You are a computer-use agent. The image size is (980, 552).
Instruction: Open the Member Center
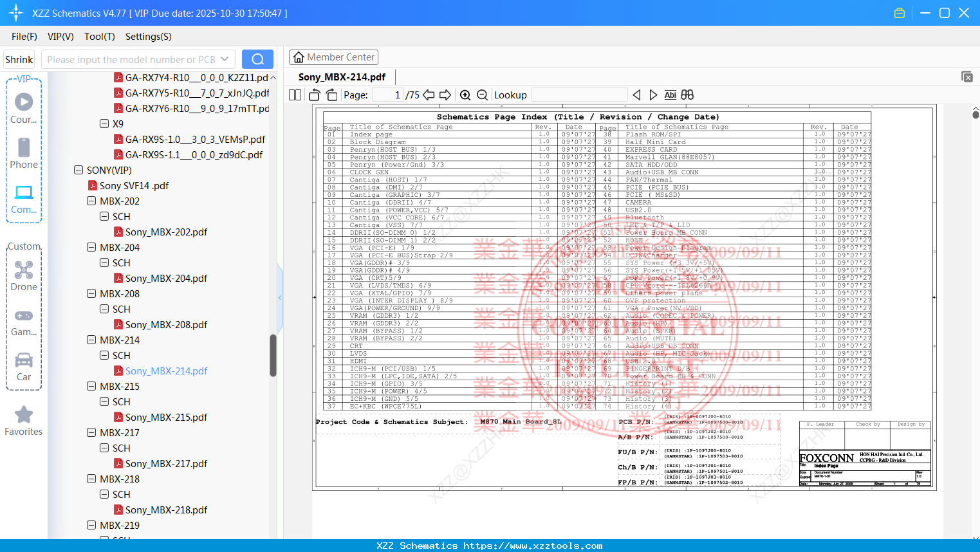pyautogui.click(x=333, y=57)
